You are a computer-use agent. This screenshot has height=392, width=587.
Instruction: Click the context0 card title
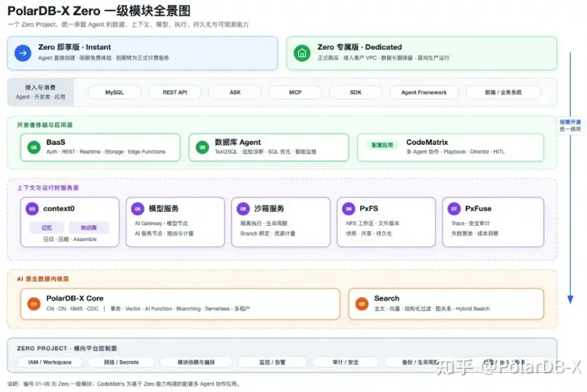coord(59,208)
